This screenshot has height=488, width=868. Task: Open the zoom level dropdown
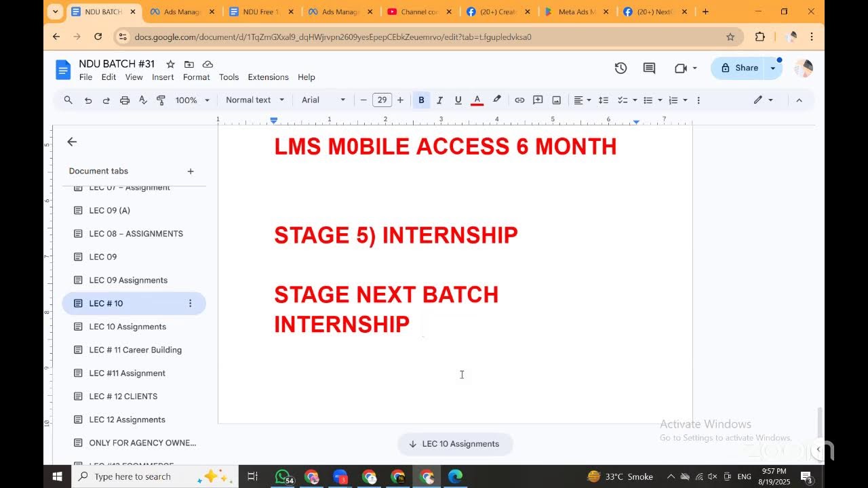(x=193, y=100)
